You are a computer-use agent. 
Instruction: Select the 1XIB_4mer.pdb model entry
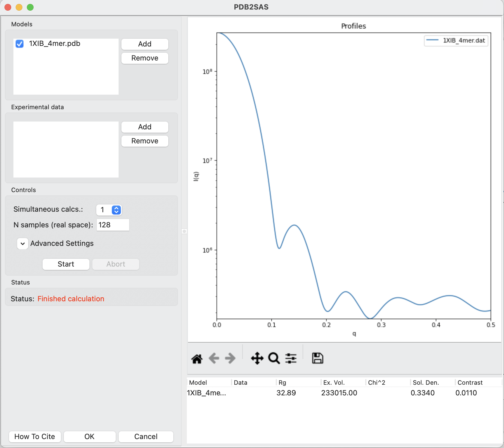[x=55, y=44]
